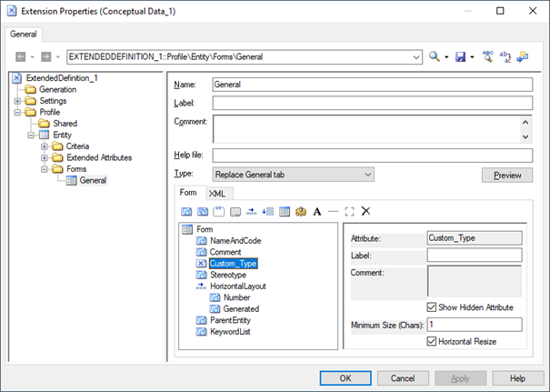This screenshot has height=392, width=550.
Task: Expand the Extended Attributes tree node
Action: (45, 157)
